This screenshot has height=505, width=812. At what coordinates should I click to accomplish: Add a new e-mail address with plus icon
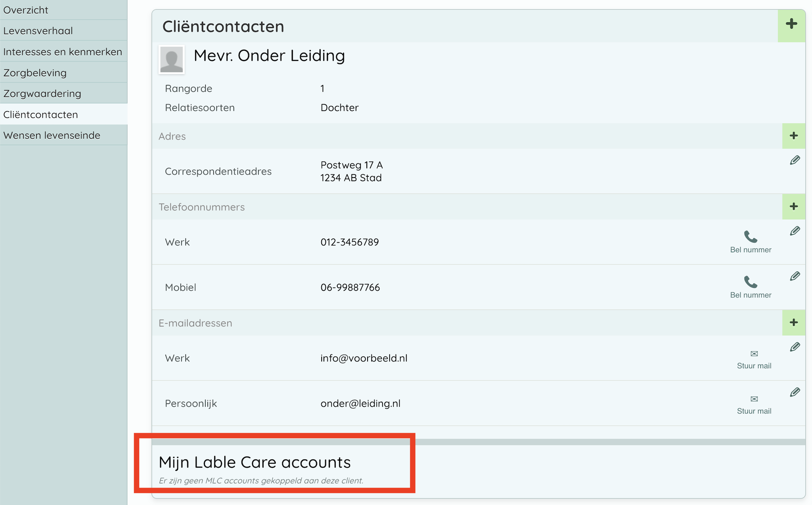tap(794, 323)
